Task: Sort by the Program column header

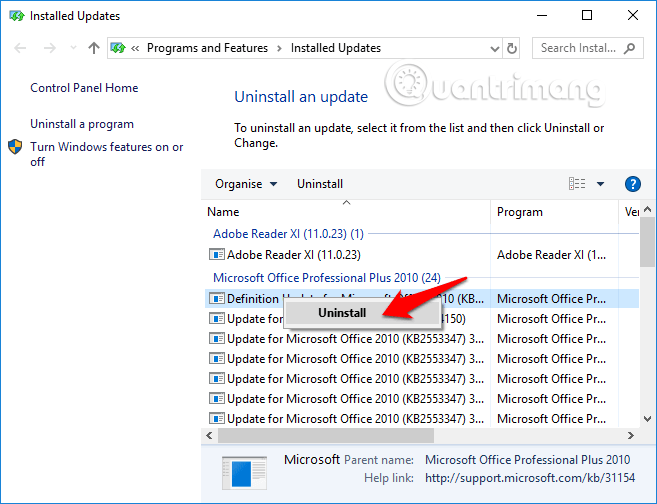Action: (x=554, y=212)
